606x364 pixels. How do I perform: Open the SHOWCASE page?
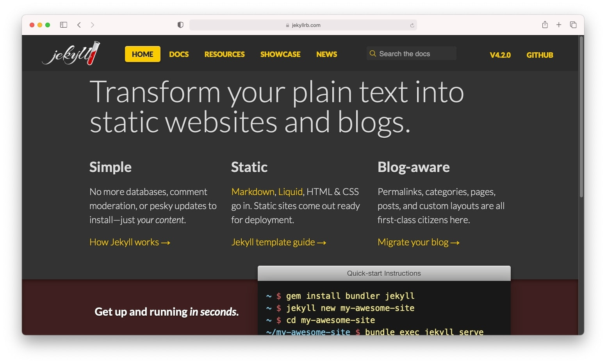(x=280, y=54)
